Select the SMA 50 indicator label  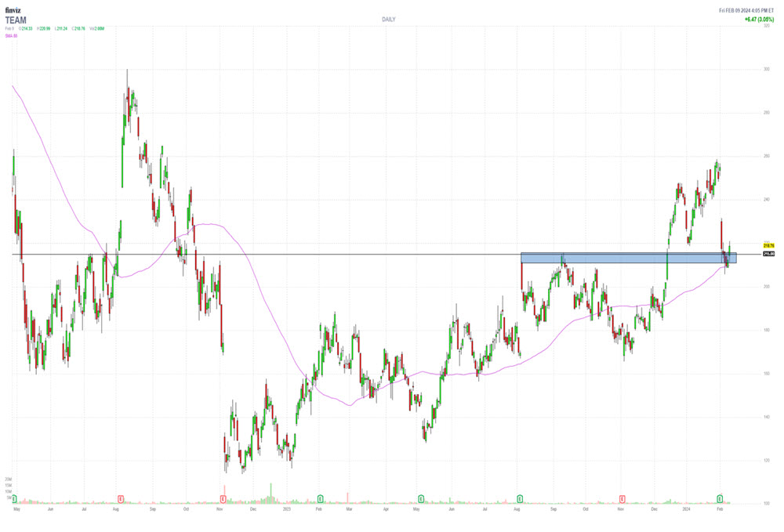point(11,35)
